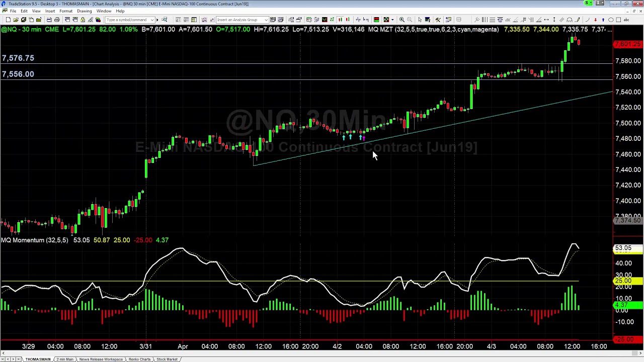Screen dimensions: 644x362
Task: Select the rectangle drawing tool
Action: (x=618, y=20)
